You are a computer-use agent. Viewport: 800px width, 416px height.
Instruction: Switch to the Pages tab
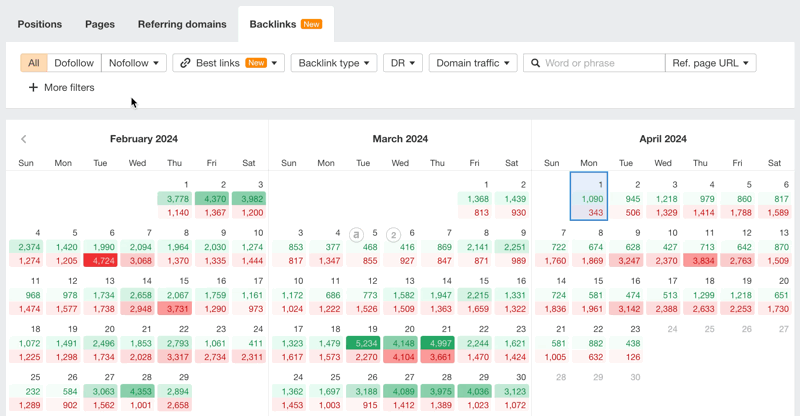click(100, 24)
